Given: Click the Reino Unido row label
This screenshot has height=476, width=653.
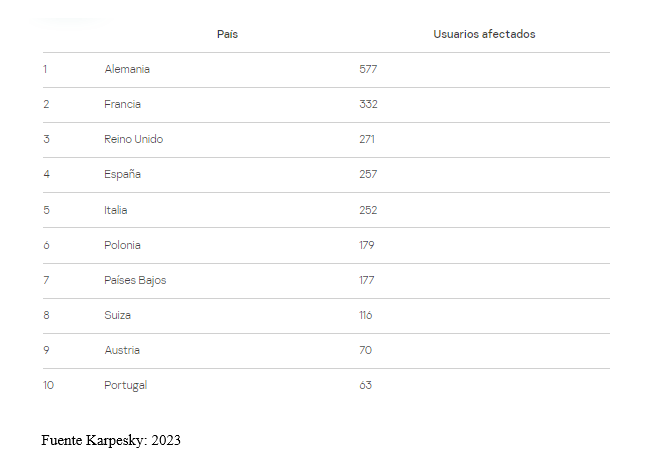Looking at the screenshot, I should 134,139.
